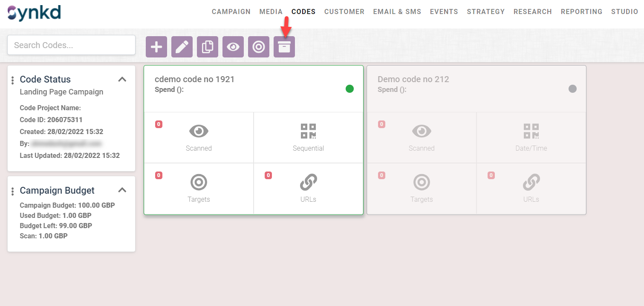The width and height of the screenshot is (644, 306).
Task: Collapse the Campaign Budget panel
Action: pyautogui.click(x=122, y=190)
